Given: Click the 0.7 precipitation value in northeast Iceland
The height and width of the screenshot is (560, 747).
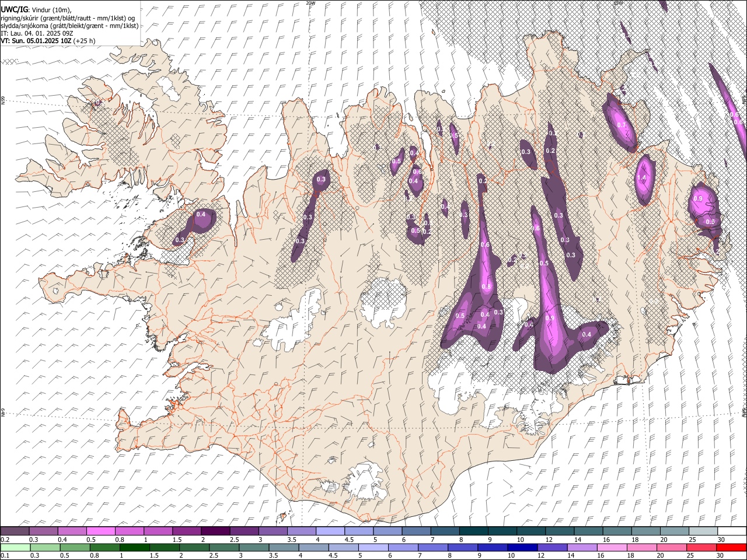Looking at the screenshot, I should pyautogui.click(x=622, y=125).
